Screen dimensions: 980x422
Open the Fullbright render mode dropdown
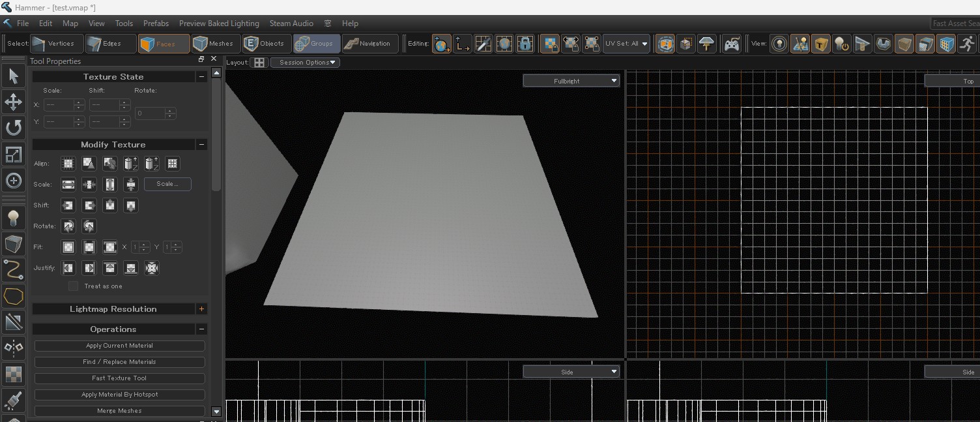571,81
